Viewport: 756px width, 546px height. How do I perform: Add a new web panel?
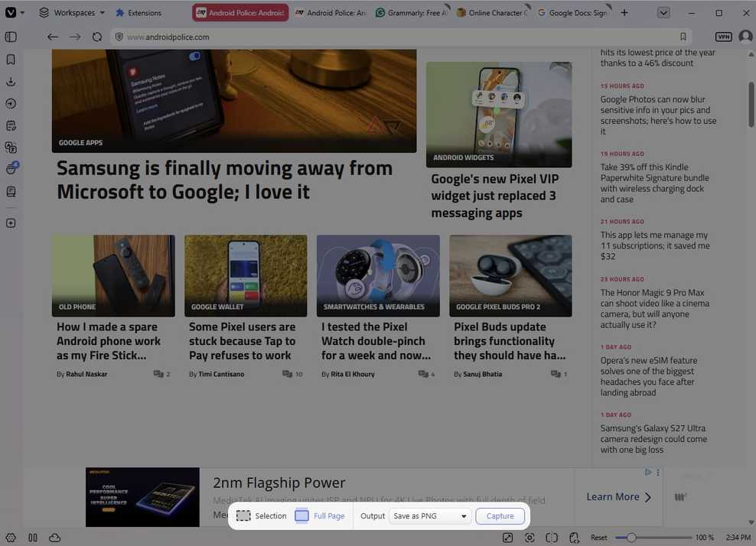(x=11, y=223)
